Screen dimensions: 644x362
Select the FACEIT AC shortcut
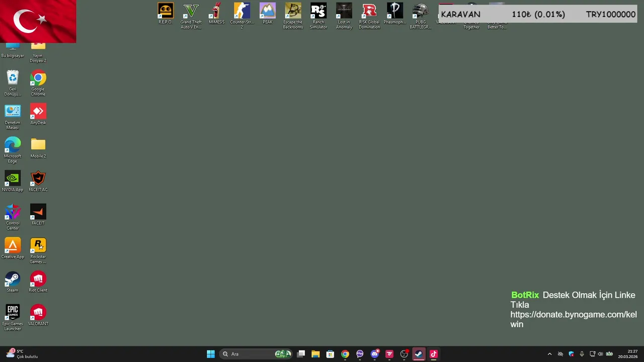coord(38,182)
